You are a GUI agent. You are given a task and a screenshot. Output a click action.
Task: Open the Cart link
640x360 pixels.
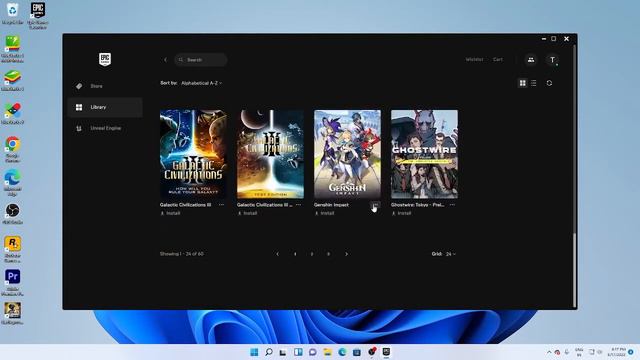tap(498, 60)
